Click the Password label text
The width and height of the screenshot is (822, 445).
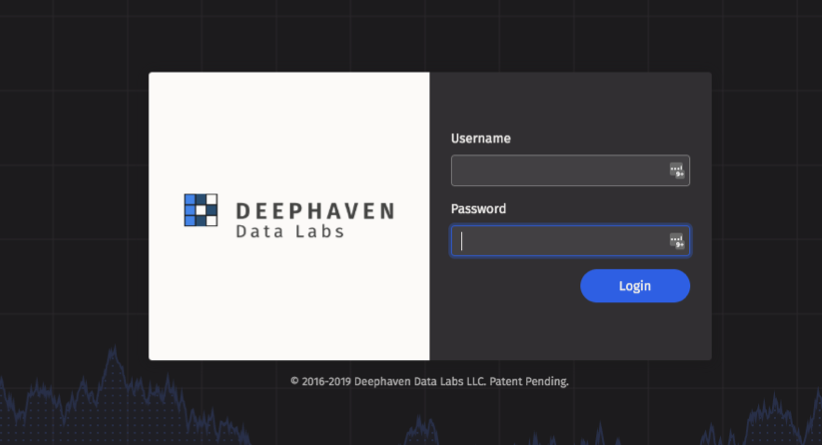click(x=478, y=209)
